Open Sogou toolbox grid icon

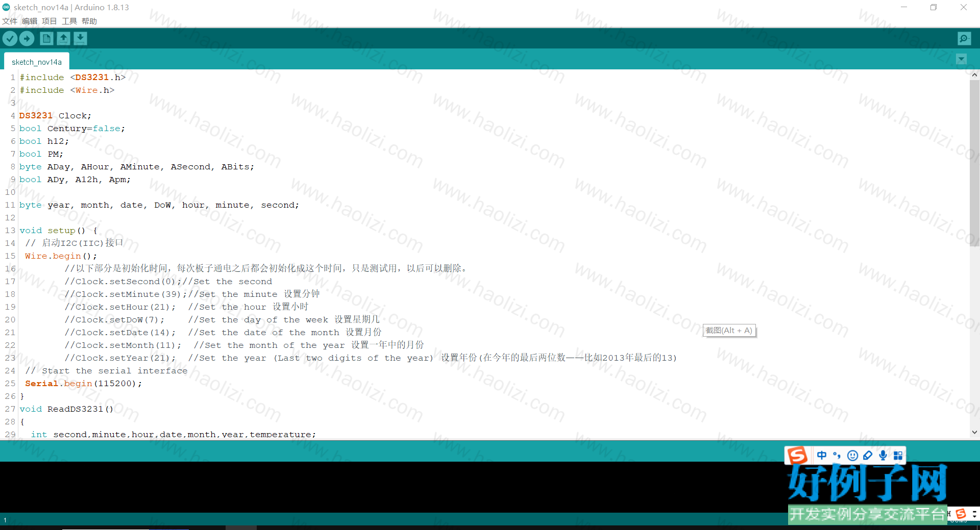click(898, 456)
